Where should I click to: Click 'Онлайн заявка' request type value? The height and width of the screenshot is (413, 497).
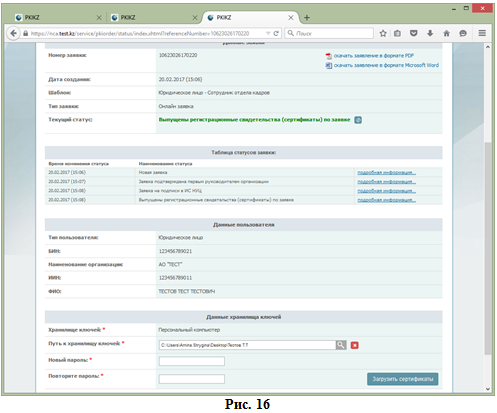click(176, 107)
